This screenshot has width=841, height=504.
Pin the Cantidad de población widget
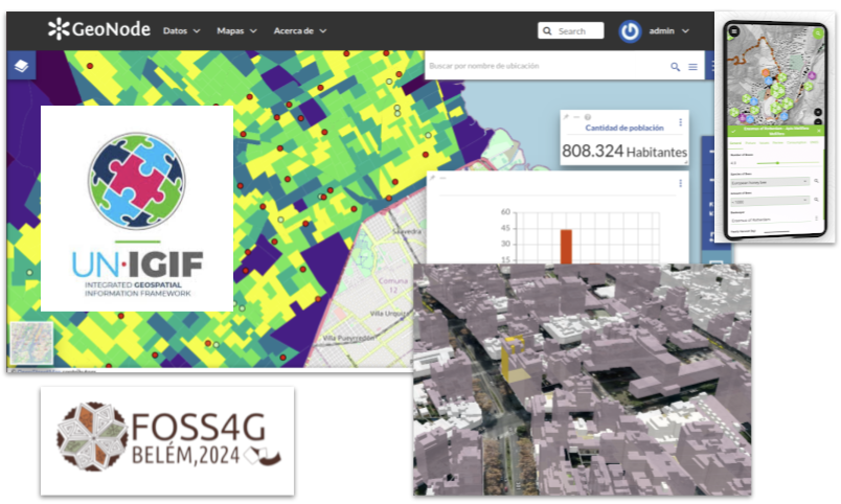tap(566, 117)
